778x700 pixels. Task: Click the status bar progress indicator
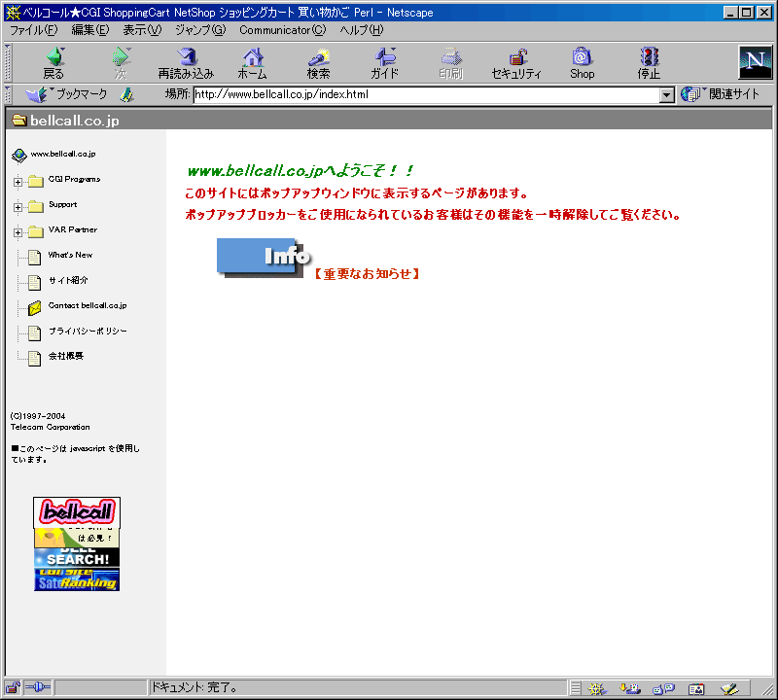click(101, 687)
